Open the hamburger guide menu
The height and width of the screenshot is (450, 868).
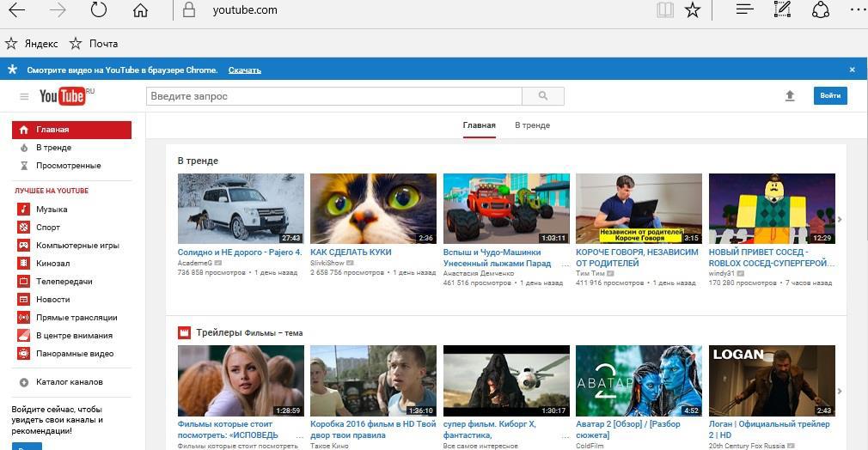click(24, 96)
